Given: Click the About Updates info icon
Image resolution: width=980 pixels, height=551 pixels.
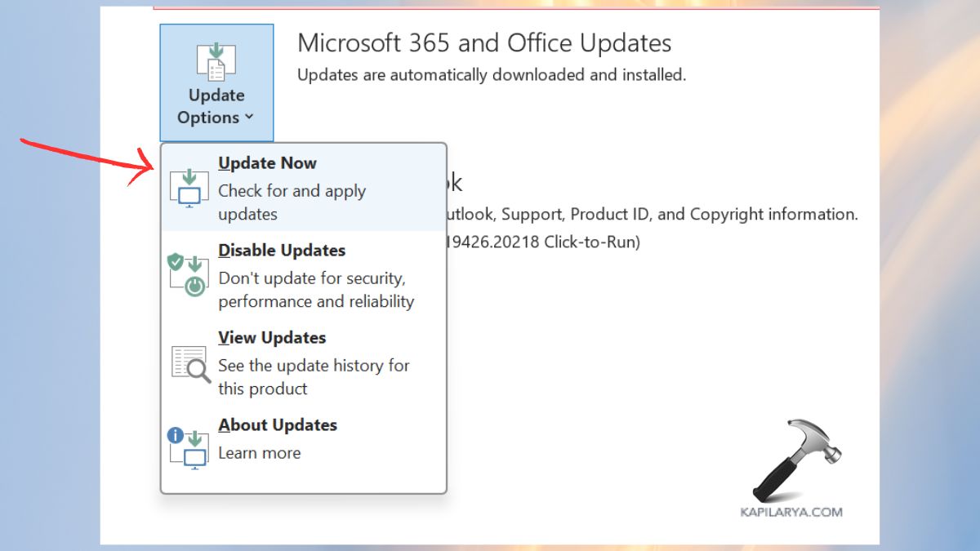Looking at the screenshot, I should (x=189, y=448).
